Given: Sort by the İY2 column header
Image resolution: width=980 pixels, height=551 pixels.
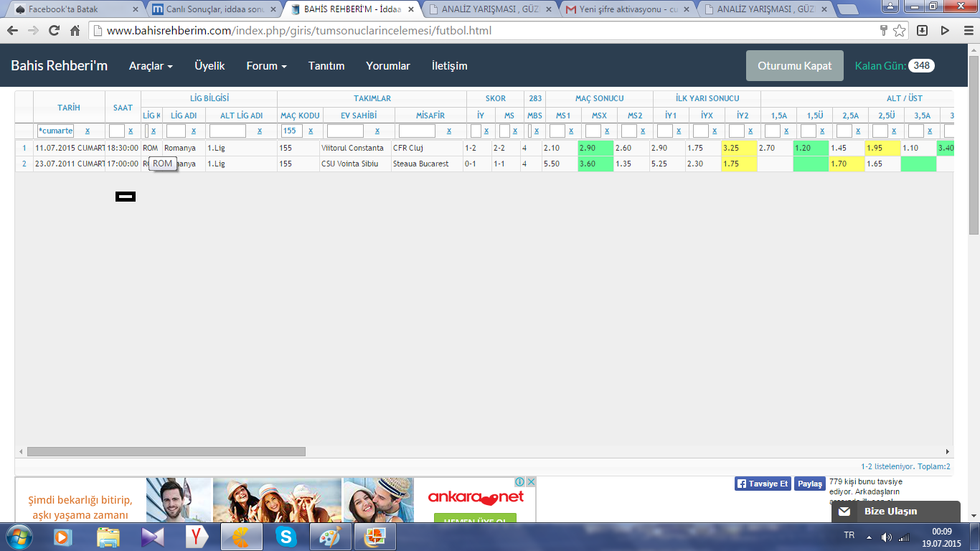Looking at the screenshot, I should [743, 116].
